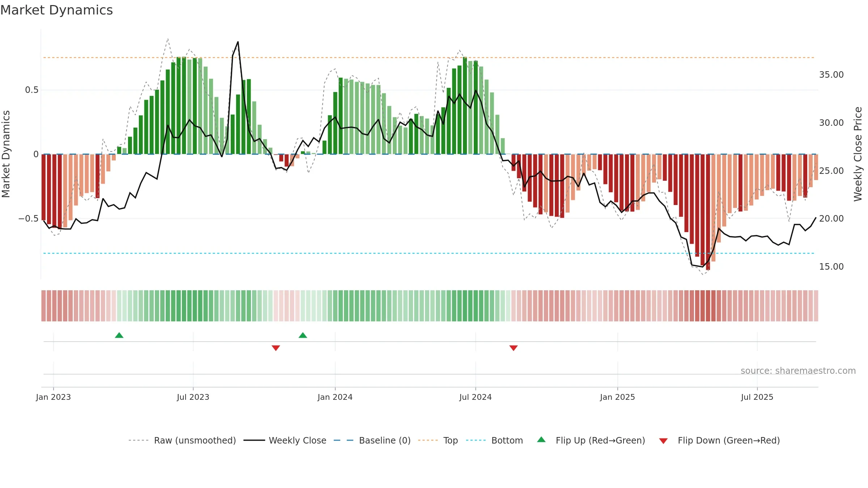
Task: Click the first red cell of the heatmap strip
Action: (43, 305)
